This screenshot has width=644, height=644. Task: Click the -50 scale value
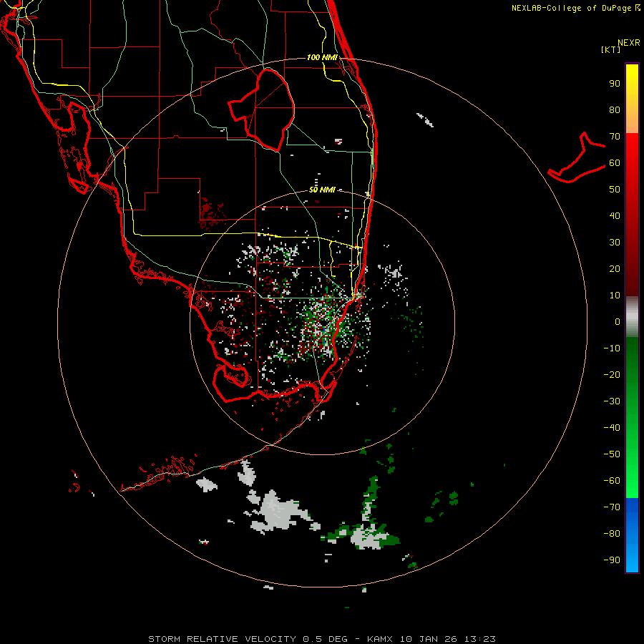point(612,454)
